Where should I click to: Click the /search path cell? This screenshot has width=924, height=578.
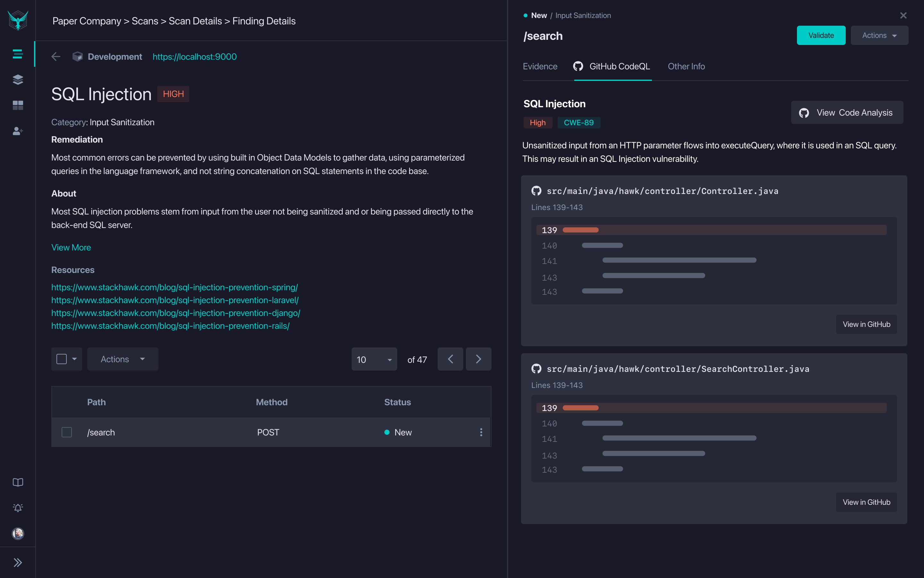coord(101,432)
